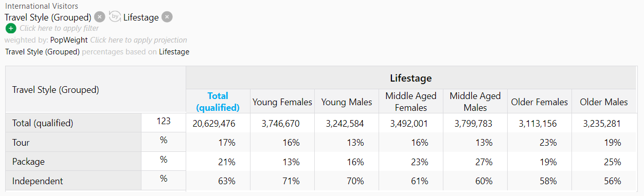
Task: Click 'Click here to apply projection' link
Action: tap(139, 40)
